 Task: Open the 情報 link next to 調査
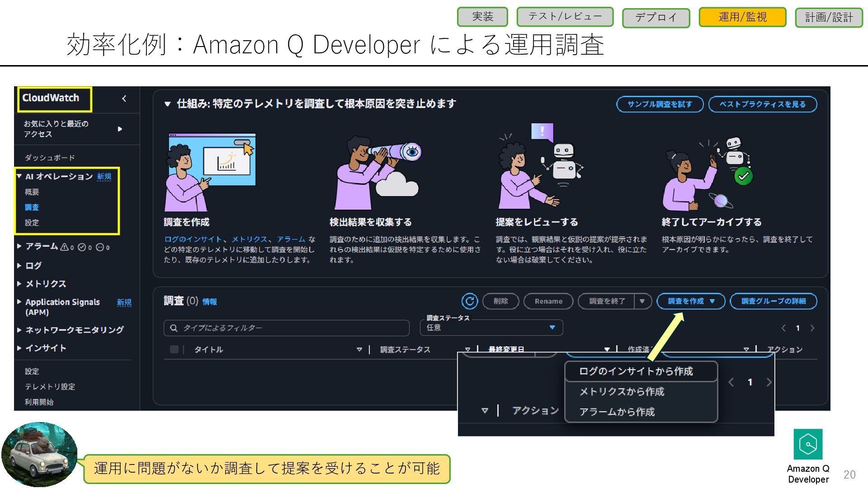209,302
